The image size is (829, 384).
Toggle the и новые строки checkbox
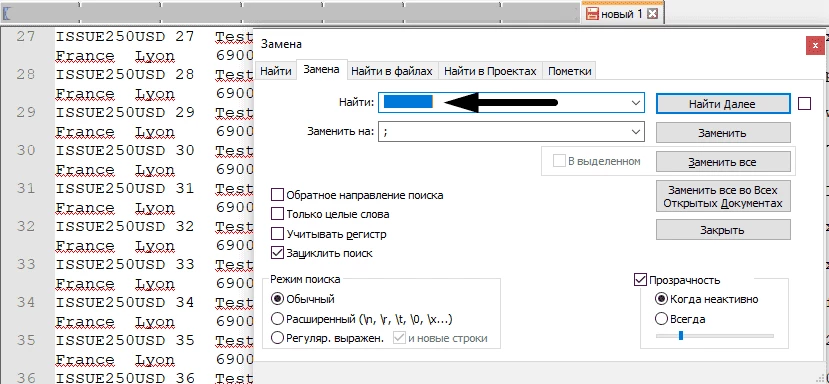pos(399,338)
